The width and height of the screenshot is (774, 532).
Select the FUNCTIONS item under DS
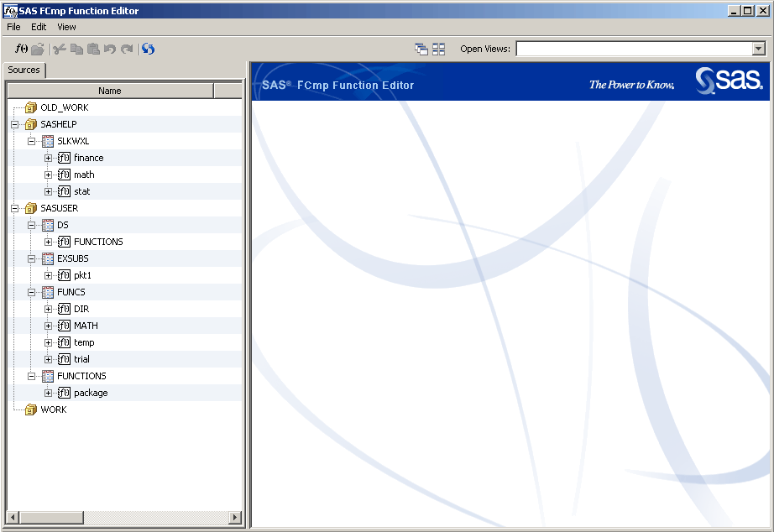(96, 241)
